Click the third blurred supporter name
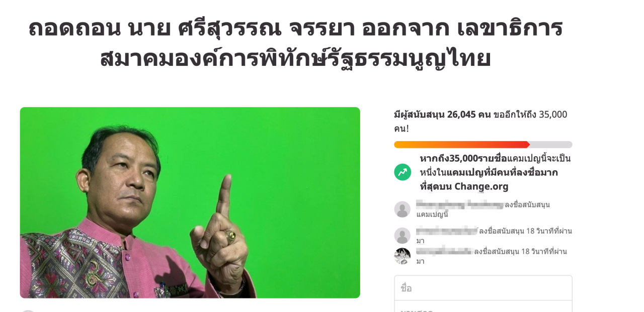 (444, 251)
